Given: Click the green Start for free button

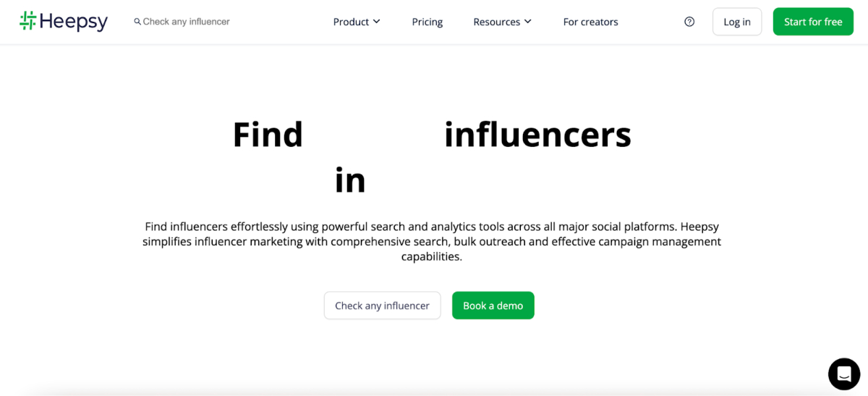Looking at the screenshot, I should coord(813,22).
